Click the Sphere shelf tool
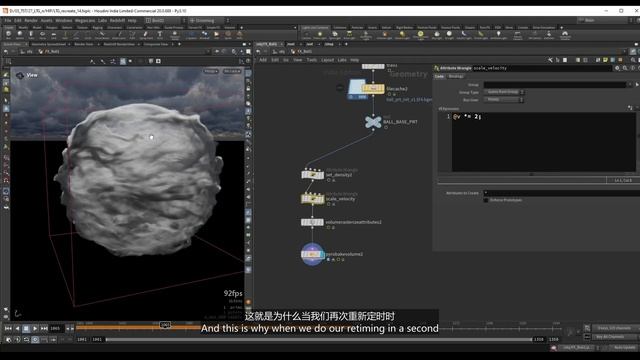 pos(20,35)
